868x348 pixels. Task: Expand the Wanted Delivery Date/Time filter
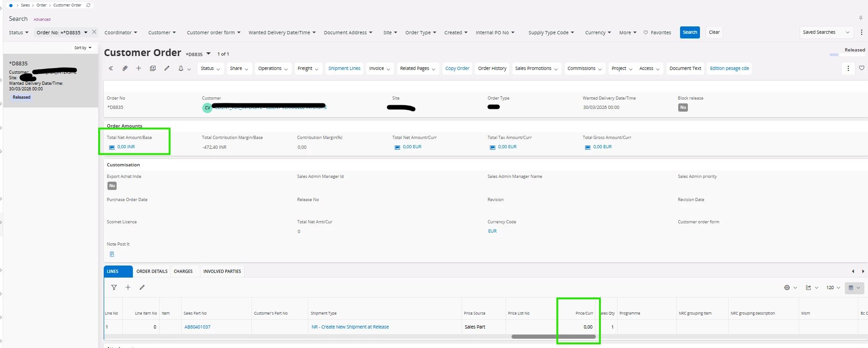coord(282,32)
